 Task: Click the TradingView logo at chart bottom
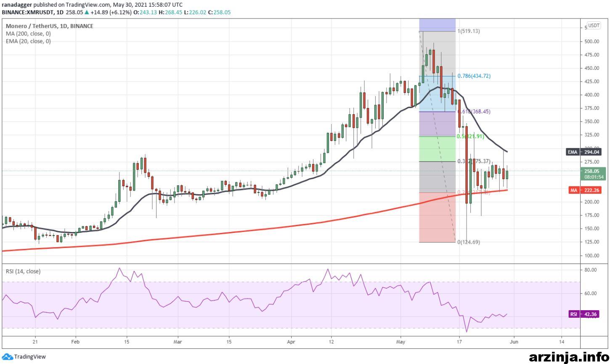click(x=24, y=357)
